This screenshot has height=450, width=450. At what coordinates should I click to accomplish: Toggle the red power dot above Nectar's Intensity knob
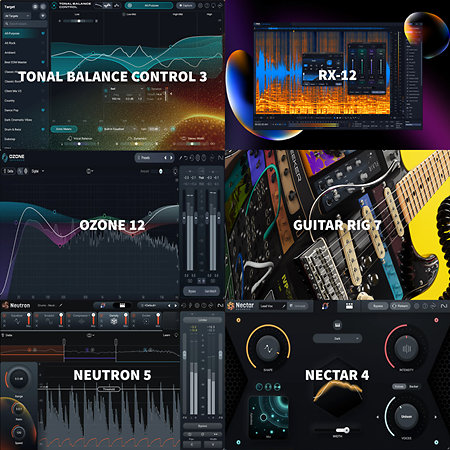click(436, 320)
